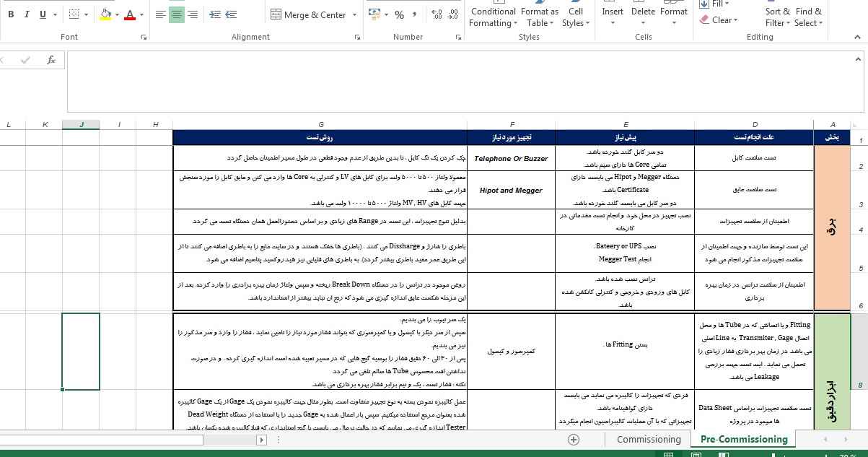Add a new sheet with plus icon
The height and width of the screenshot is (457, 868).
574,439
